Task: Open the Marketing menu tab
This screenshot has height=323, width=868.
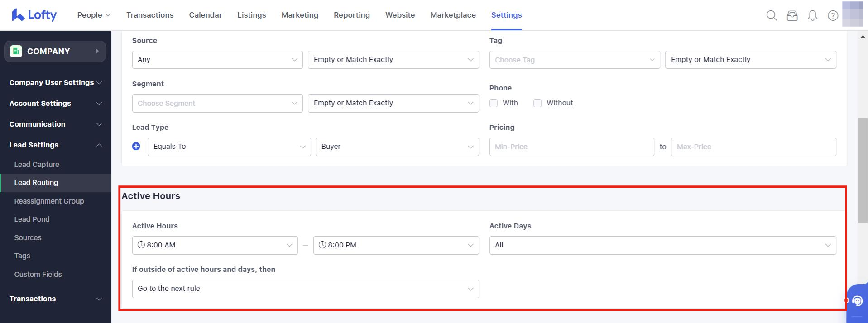Action: [300, 15]
